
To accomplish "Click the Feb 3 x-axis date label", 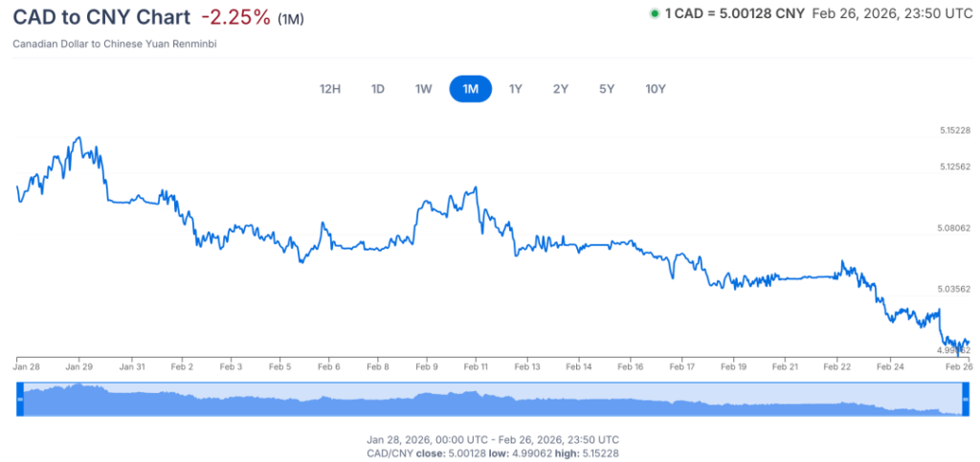I will (231, 366).
